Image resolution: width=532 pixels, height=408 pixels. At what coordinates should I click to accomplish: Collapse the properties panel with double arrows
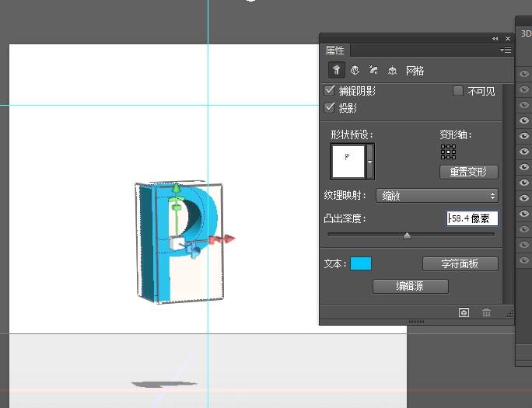tap(495, 38)
